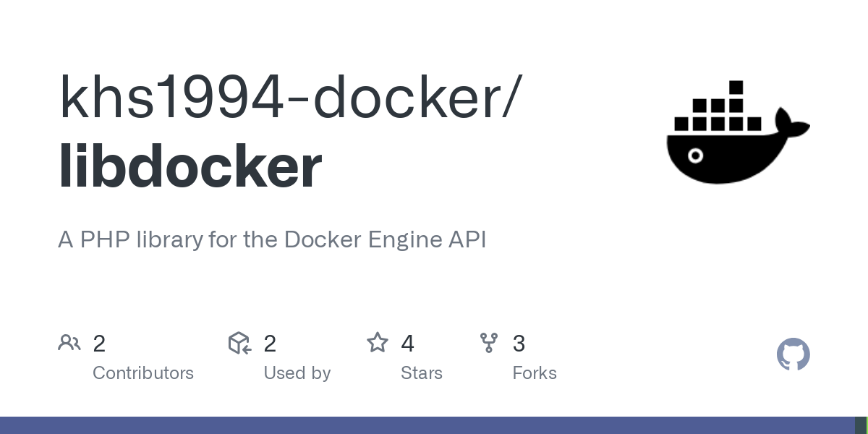Select the fork network icon
Viewport: 868px width, 434px height.
click(489, 343)
